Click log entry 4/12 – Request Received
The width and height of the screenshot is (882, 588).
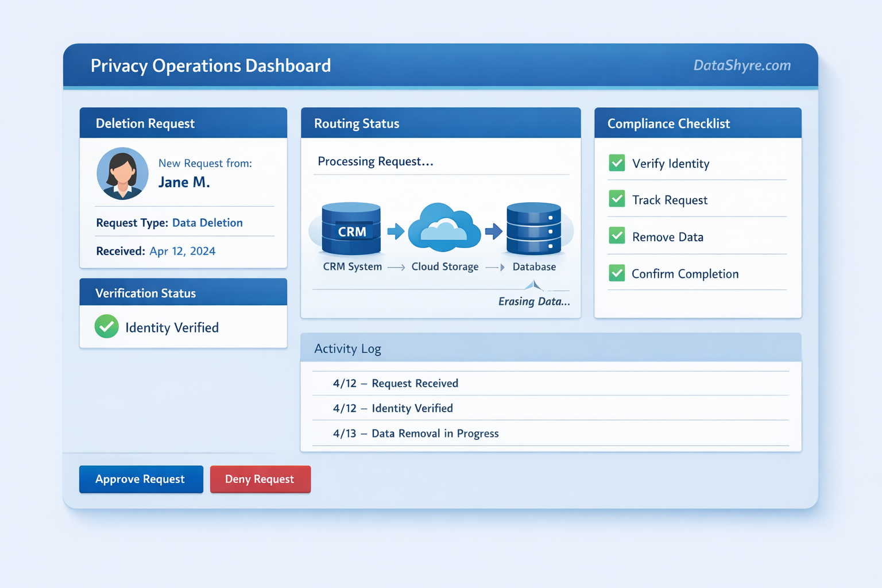click(x=396, y=383)
